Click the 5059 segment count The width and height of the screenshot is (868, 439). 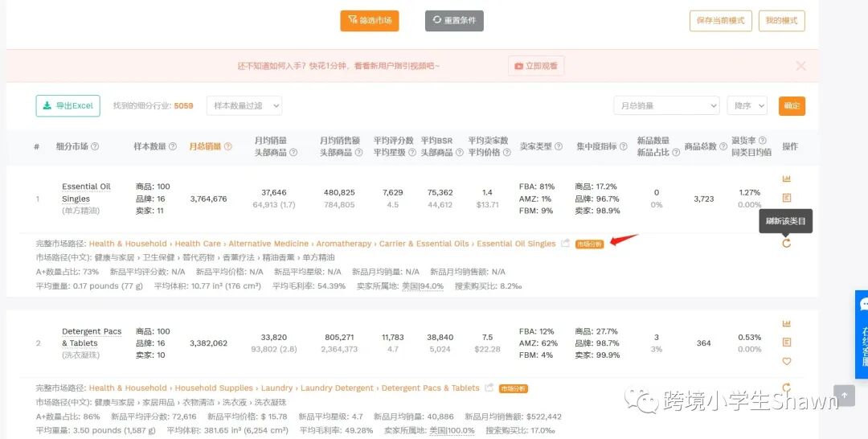[183, 106]
